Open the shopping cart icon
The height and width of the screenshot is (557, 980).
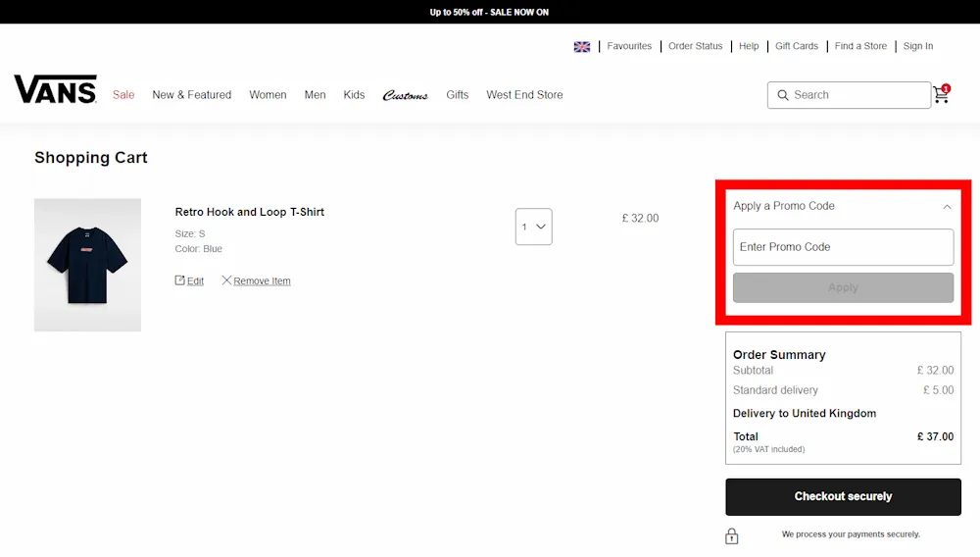[x=941, y=94]
